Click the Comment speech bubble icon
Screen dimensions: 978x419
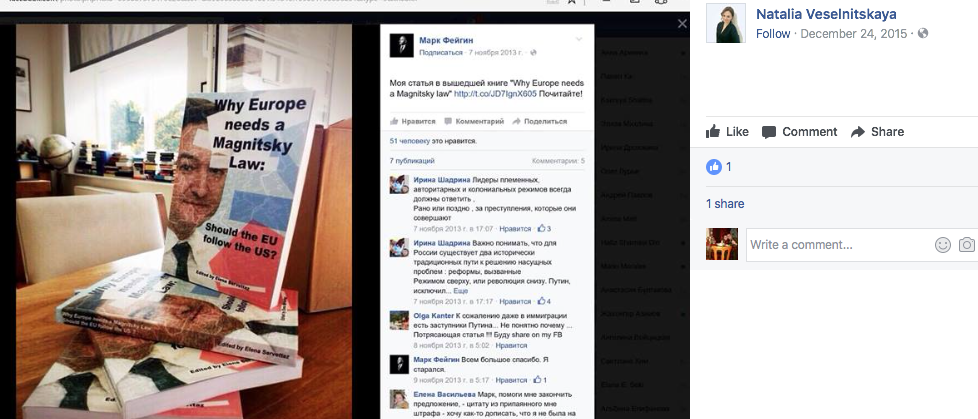point(769,132)
